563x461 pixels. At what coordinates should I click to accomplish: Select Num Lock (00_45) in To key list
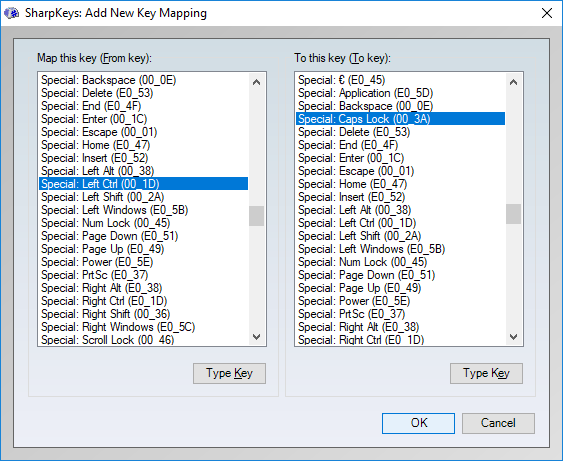[400, 262]
